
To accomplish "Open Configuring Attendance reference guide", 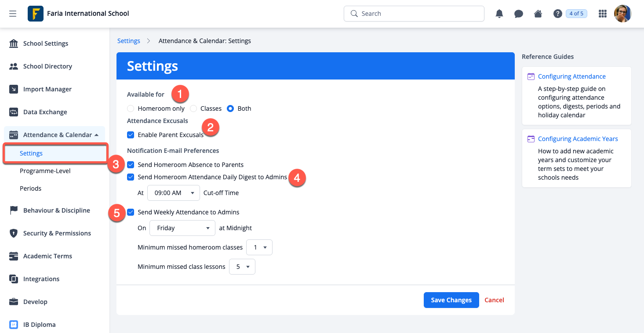I will (571, 76).
